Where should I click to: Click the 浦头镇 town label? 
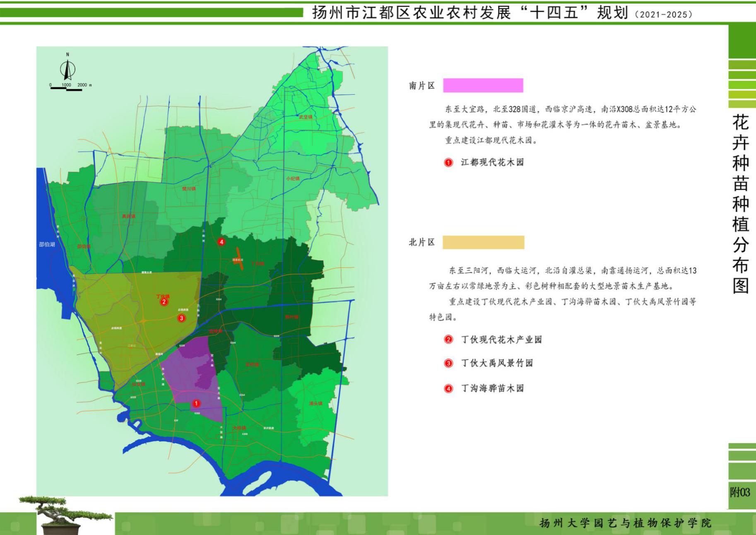[x=315, y=403]
